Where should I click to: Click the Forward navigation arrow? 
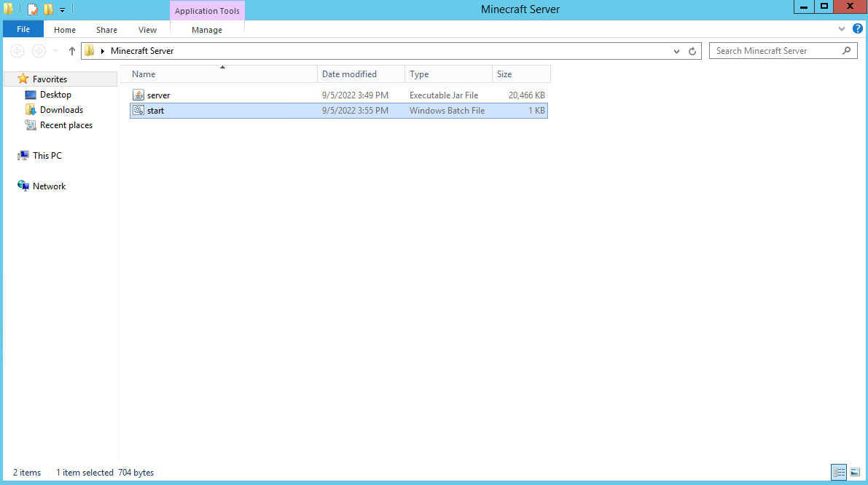[38, 51]
